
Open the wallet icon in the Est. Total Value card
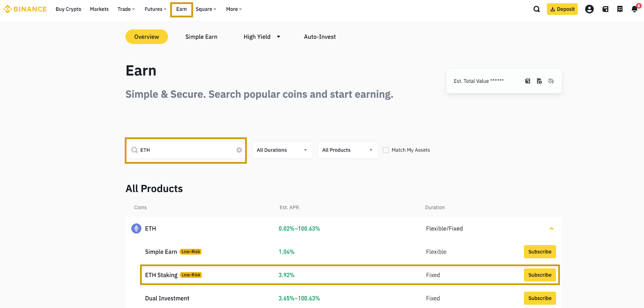(x=528, y=81)
